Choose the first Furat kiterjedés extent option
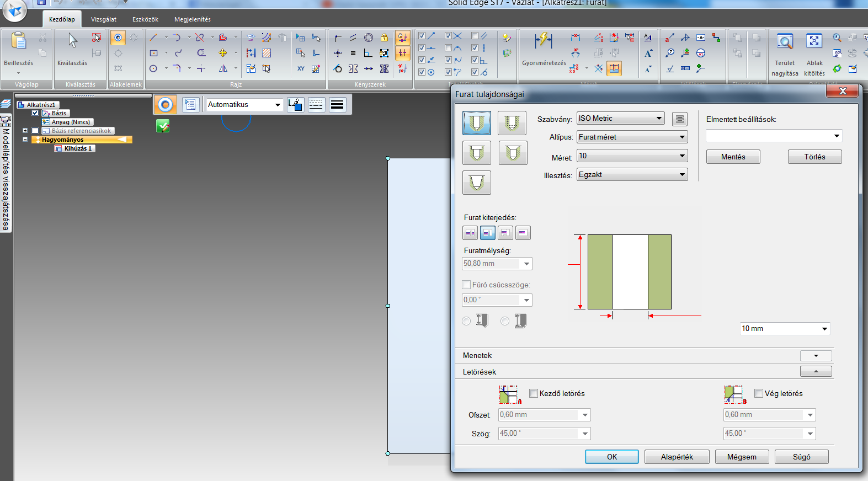Screen dimensions: 868x481 click(x=470, y=233)
